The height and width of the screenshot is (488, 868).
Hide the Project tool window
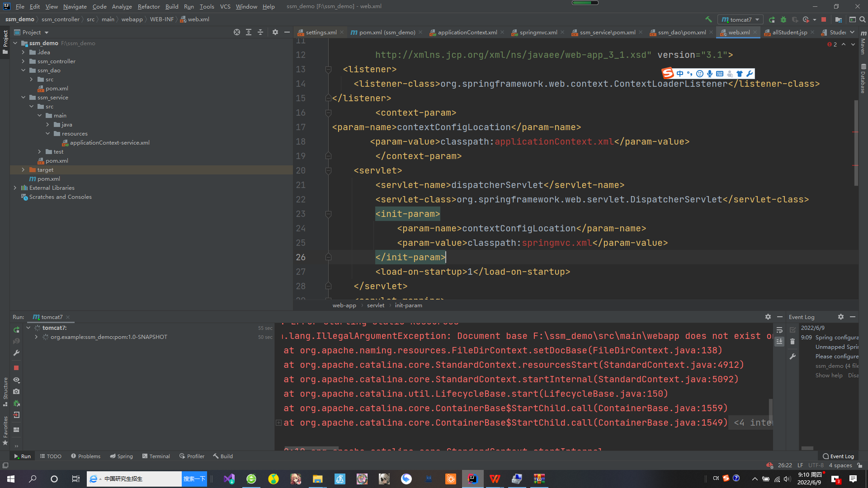(x=287, y=32)
